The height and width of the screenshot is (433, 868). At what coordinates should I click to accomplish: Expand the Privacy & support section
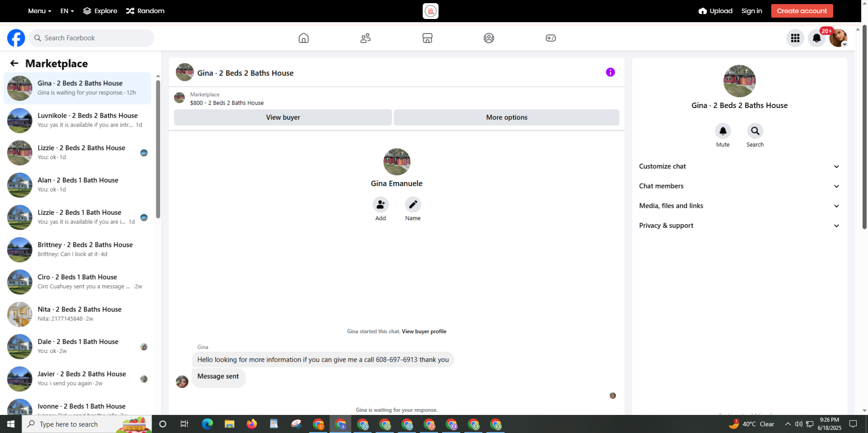point(739,226)
